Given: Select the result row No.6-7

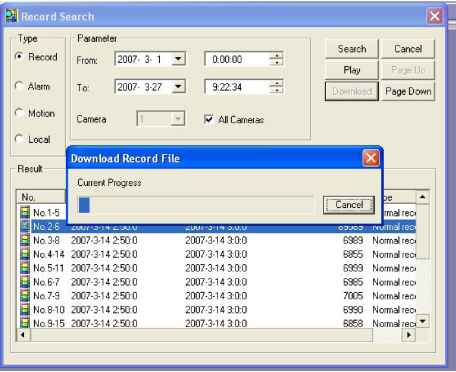Looking at the screenshot, I should (217, 282).
